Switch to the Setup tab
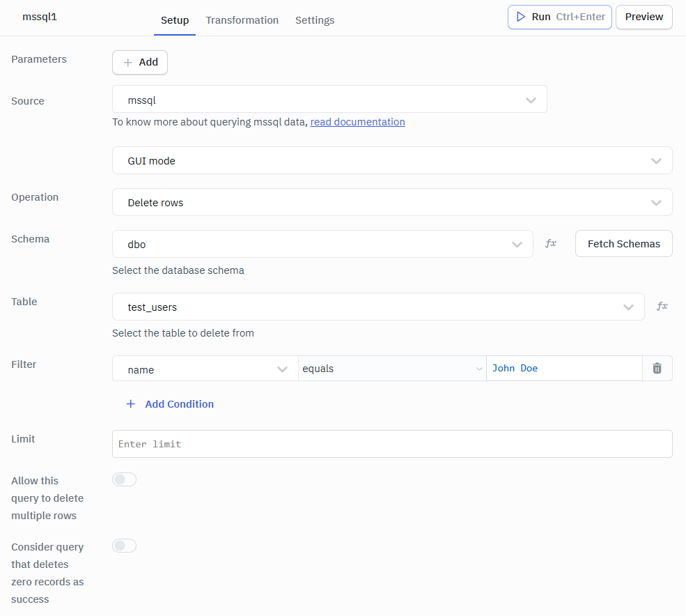 pos(175,20)
